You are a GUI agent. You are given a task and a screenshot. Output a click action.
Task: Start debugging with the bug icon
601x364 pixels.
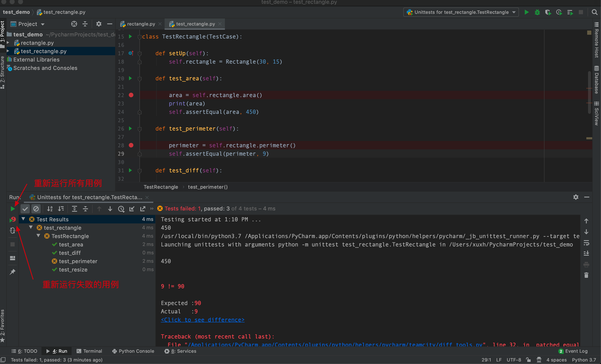click(x=537, y=12)
